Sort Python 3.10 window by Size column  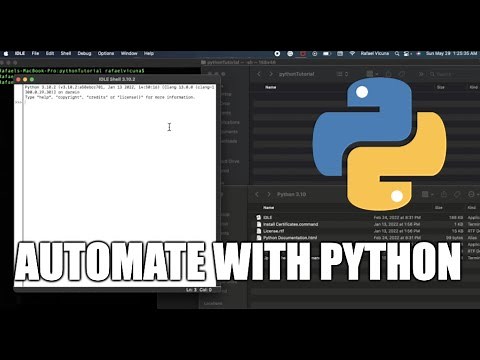point(439,207)
